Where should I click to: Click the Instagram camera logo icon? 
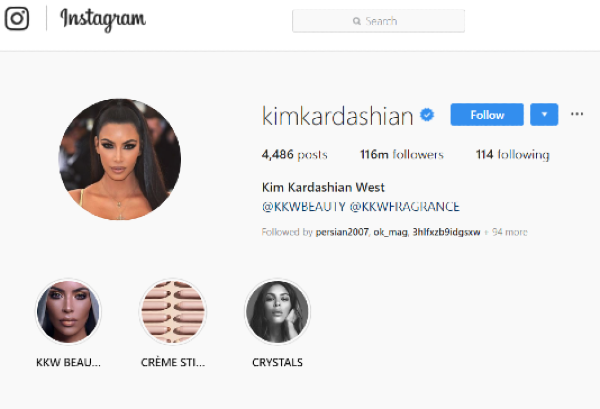pos(17,18)
